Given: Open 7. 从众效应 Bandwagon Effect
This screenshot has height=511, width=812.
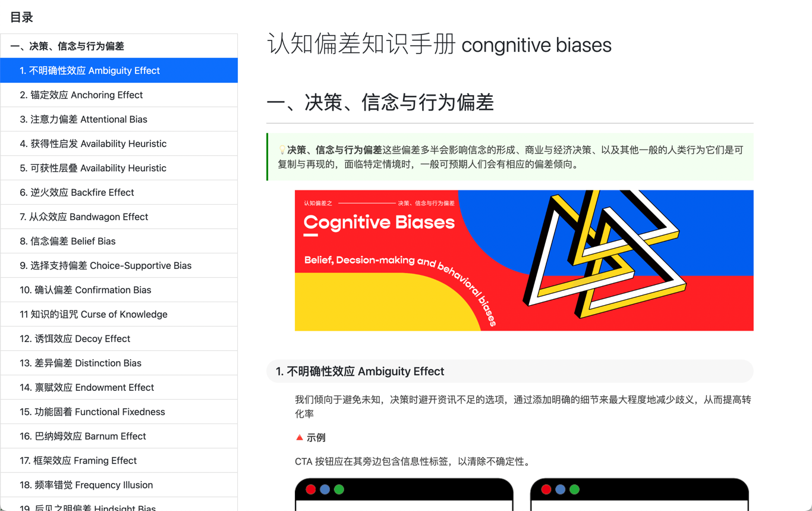Looking at the screenshot, I should pos(119,217).
